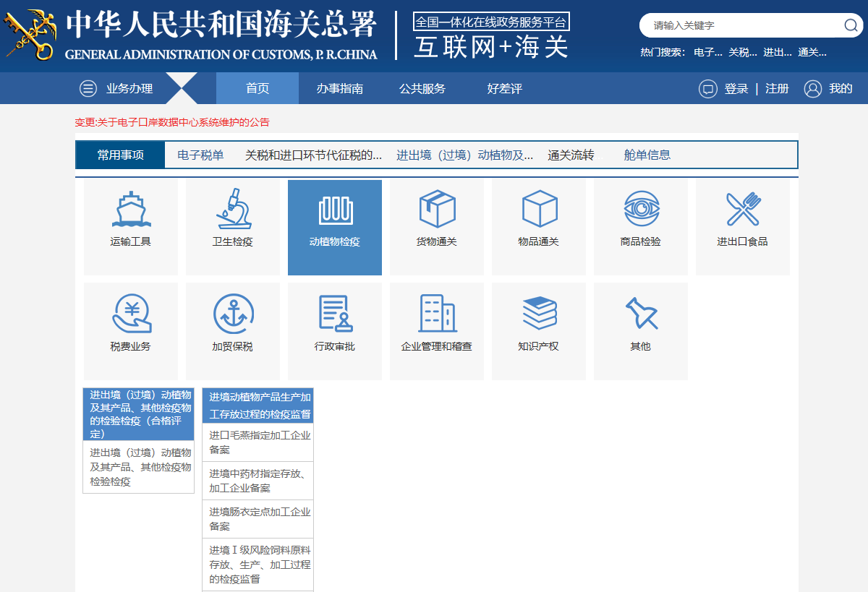Open the 商品检验 eye icon tile
The image size is (868, 592).
641,228
